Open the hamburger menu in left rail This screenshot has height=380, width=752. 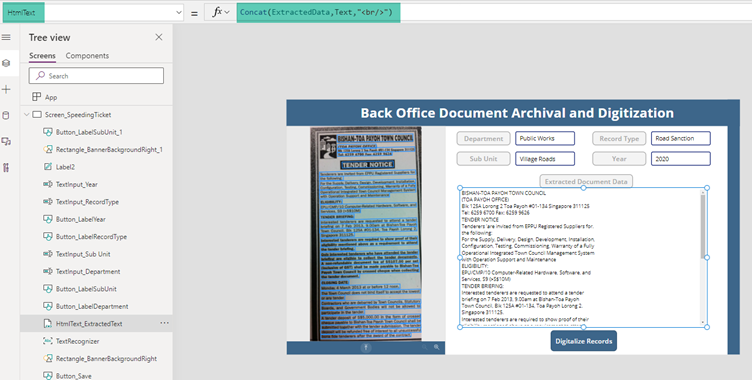click(x=6, y=37)
